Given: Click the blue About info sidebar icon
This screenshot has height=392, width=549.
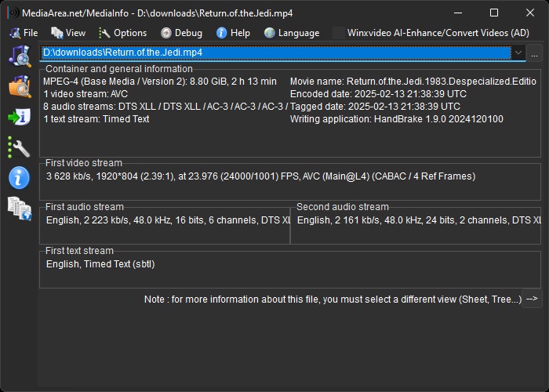Looking at the screenshot, I should click(x=20, y=178).
